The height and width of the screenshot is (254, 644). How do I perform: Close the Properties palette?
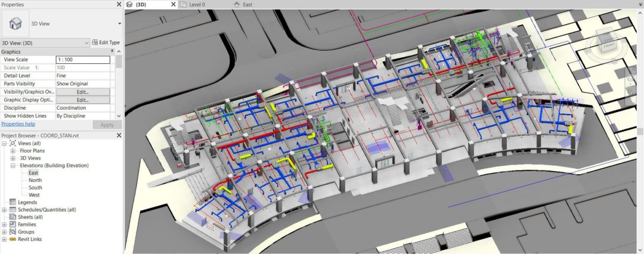pos(119,4)
